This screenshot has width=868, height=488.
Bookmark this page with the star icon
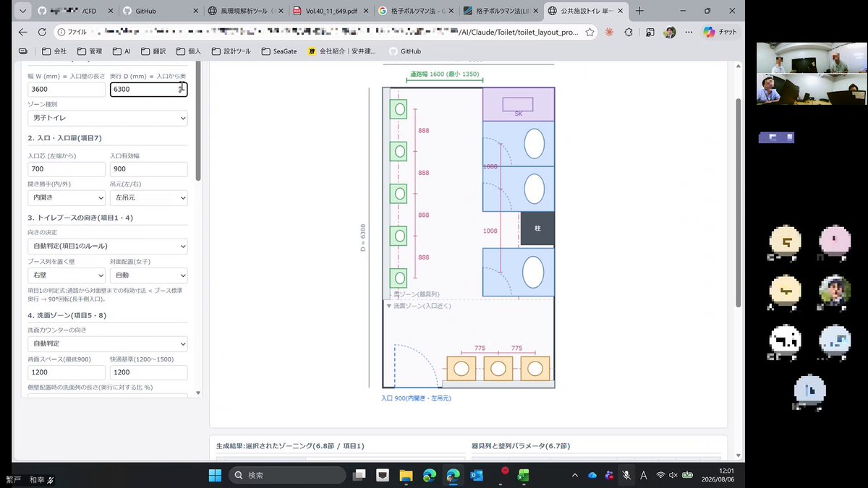coord(590,33)
